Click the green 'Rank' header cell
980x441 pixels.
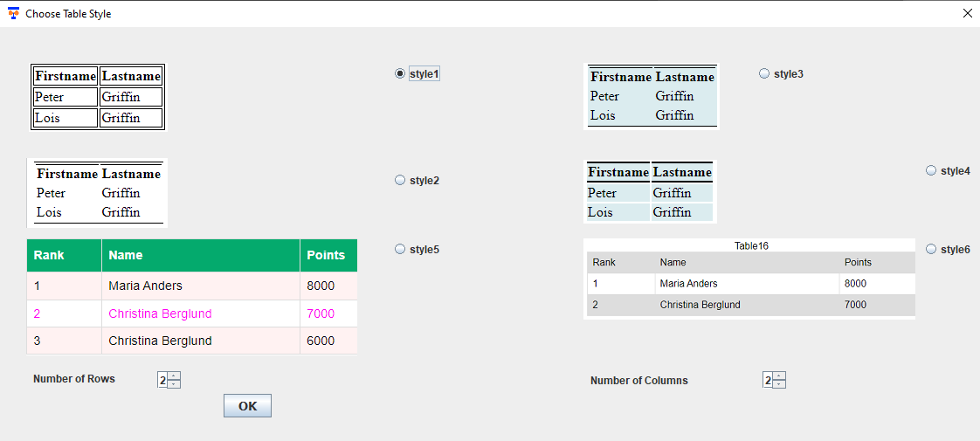click(x=64, y=255)
